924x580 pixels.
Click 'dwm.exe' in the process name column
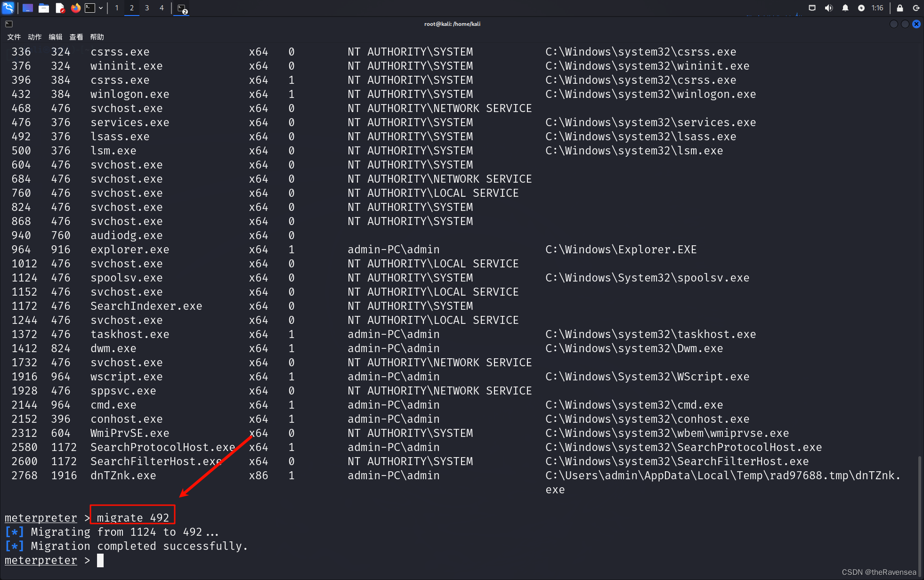click(x=113, y=348)
